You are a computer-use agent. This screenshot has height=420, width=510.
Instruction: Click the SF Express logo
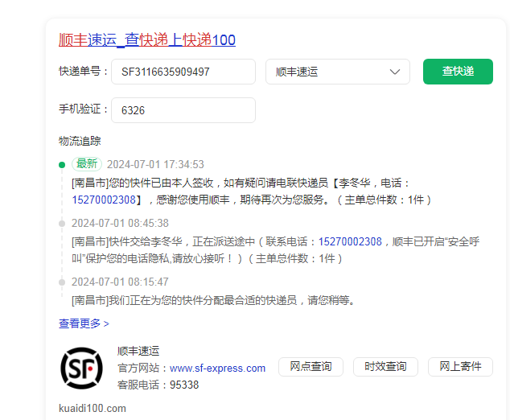[x=81, y=369]
